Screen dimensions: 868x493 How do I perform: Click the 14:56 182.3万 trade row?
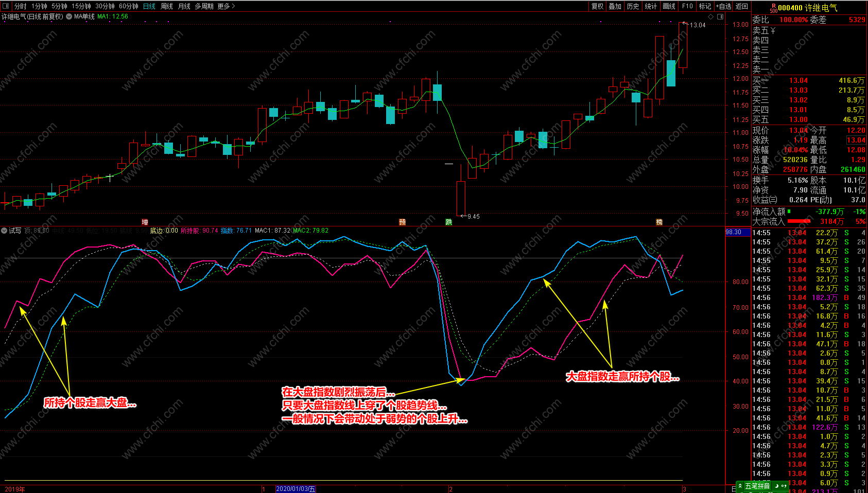(x=809, y=297)
